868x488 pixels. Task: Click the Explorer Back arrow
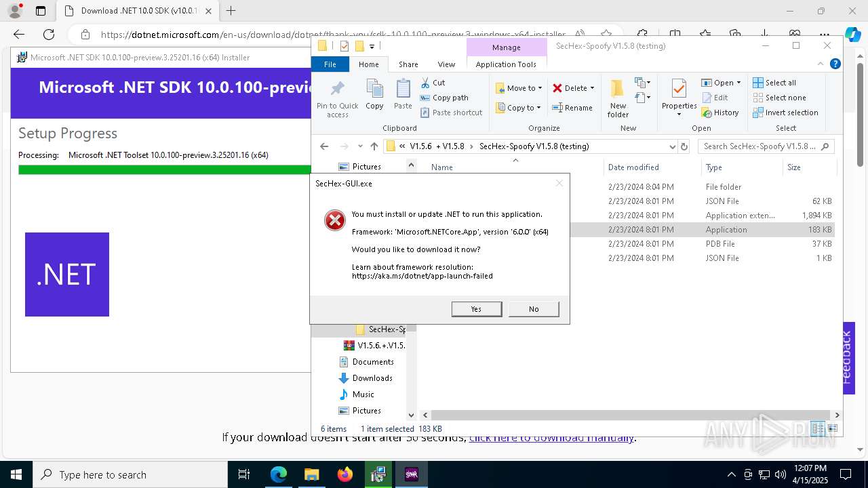(324, 146)
